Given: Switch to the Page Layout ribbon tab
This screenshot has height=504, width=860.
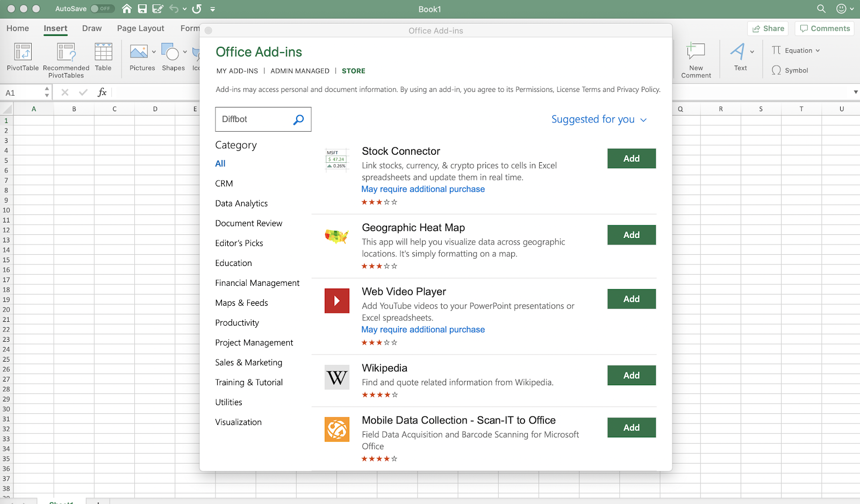Looking at the screenshot, I should [x=140, y=28].
